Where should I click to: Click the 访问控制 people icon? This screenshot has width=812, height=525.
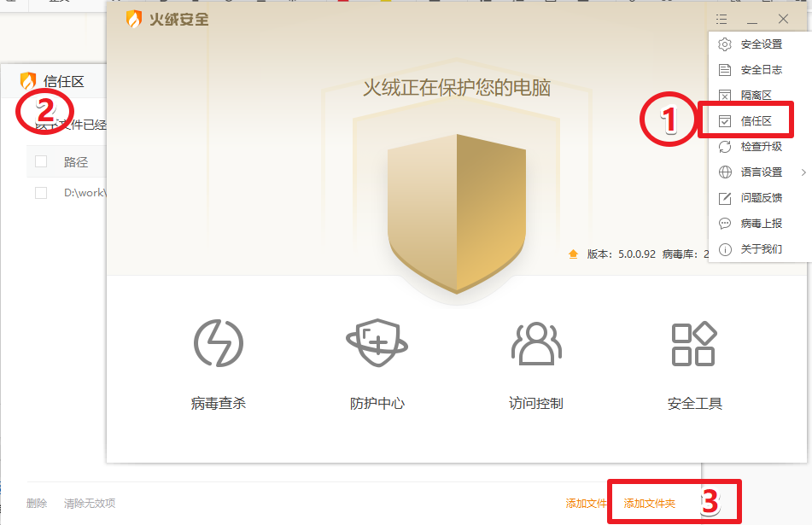pyautogui.click(x=536, y=343)
